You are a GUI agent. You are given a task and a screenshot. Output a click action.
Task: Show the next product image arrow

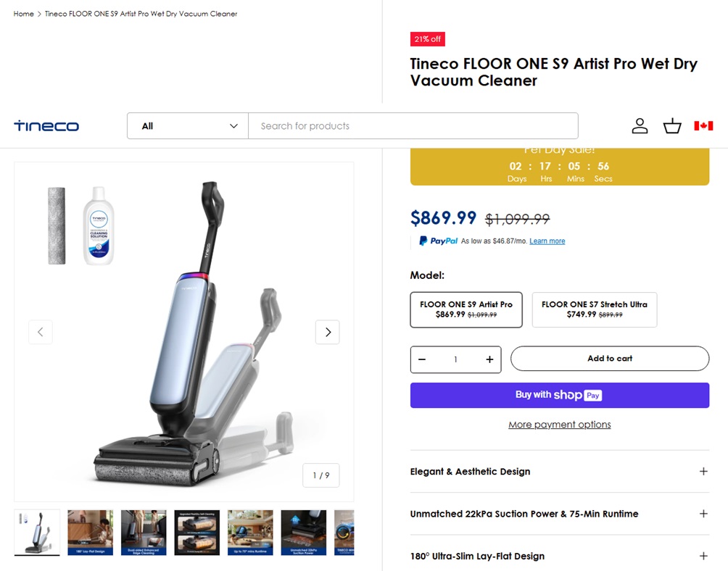327,332
